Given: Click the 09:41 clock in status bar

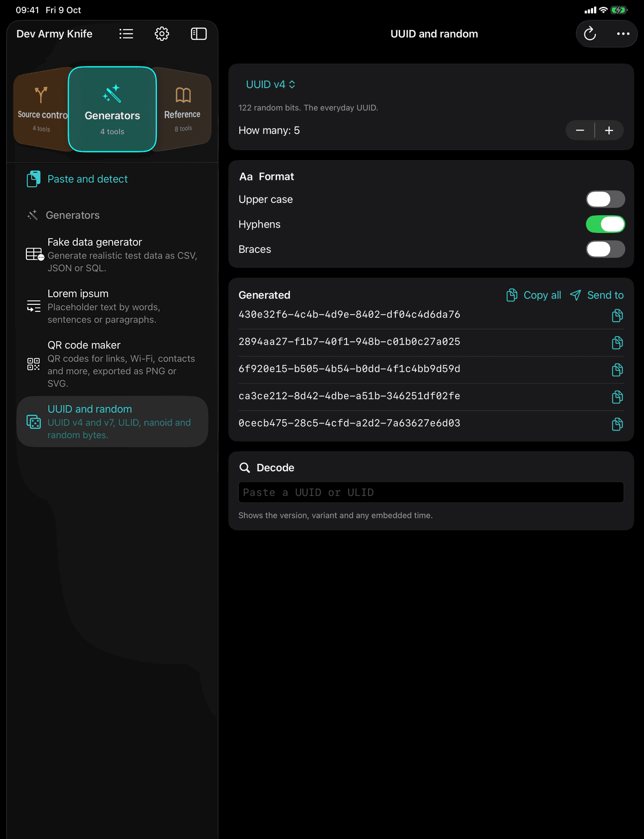Looking at the screenshot, I should click(x=27, y=10).
